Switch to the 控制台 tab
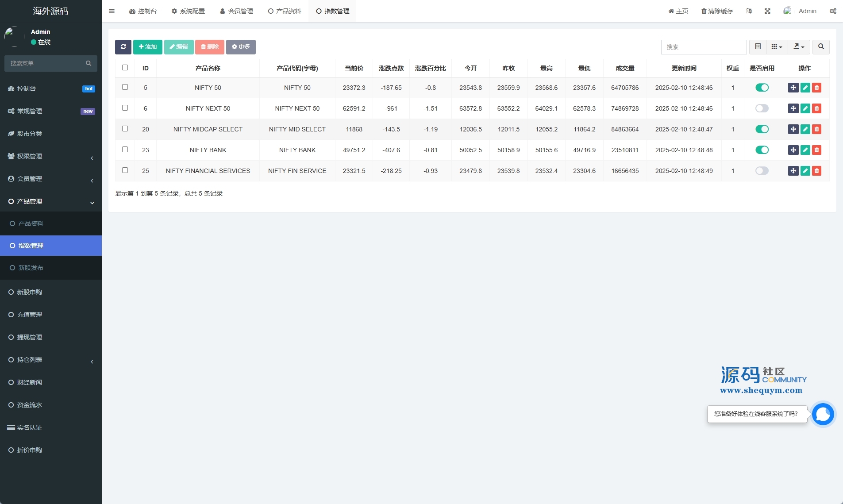Viewport: 843px width, 504px height. tap(143, 11)
